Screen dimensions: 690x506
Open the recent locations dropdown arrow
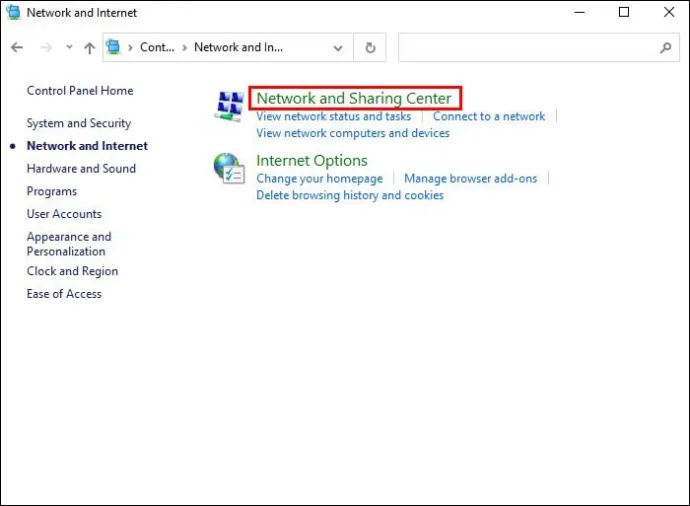coord(69,47)
